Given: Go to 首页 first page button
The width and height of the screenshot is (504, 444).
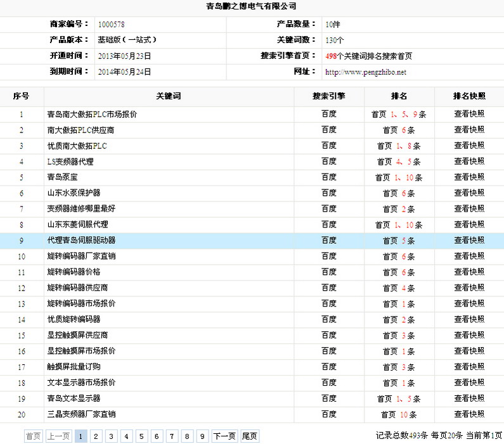Looking at the screenshot, I should click(x=33, y=436).
